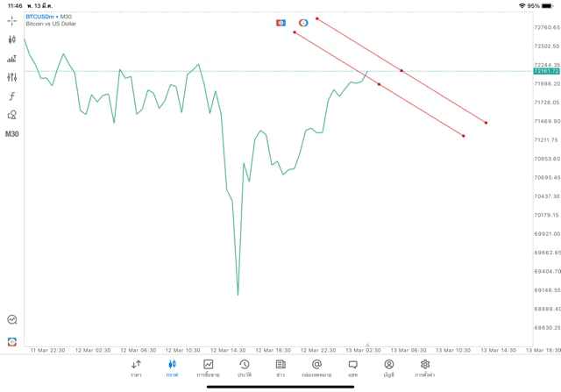Screen dimensions: 561x392
Task: Open the chart analysis magnifier icon
Action: pos(12,319)
